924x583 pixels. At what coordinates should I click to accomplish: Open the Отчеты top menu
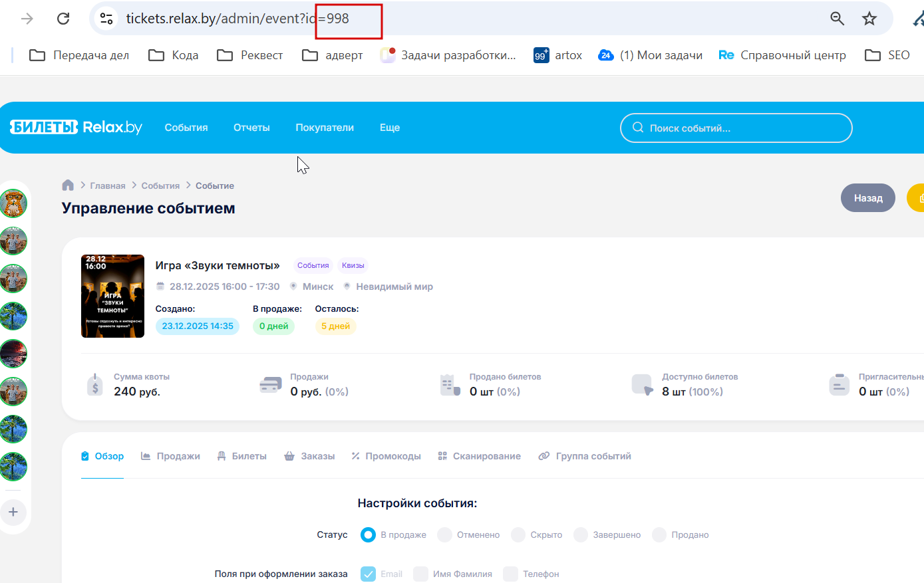(x=251, y=128)
